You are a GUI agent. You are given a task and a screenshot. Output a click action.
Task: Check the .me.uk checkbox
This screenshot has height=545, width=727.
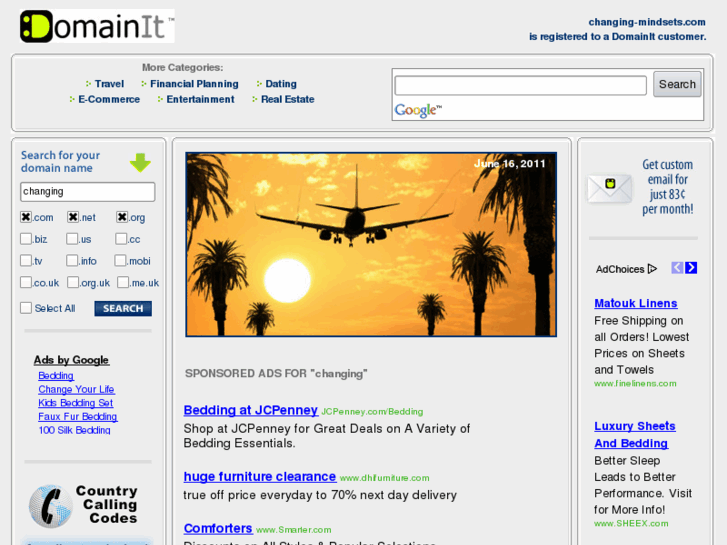[123, 282]
